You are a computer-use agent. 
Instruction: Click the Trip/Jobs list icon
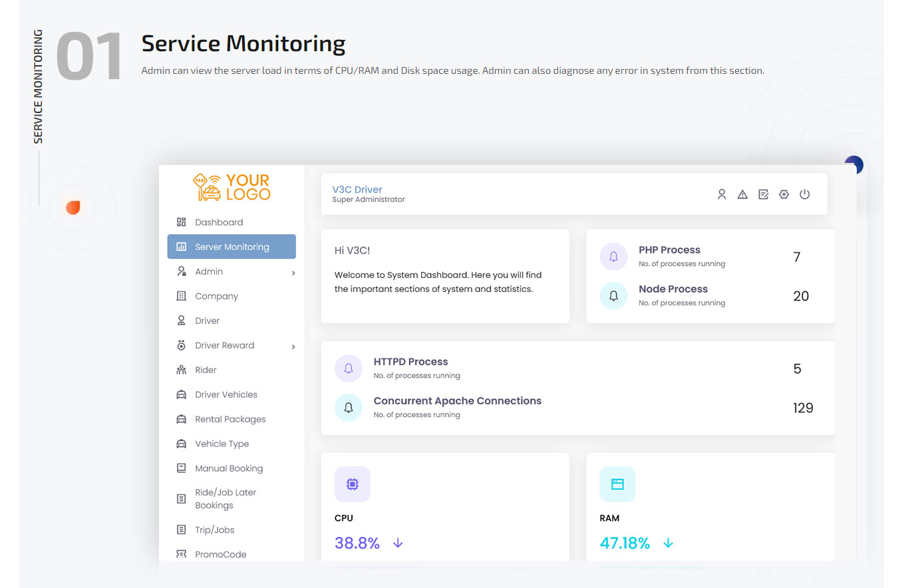tap(181, 529)
